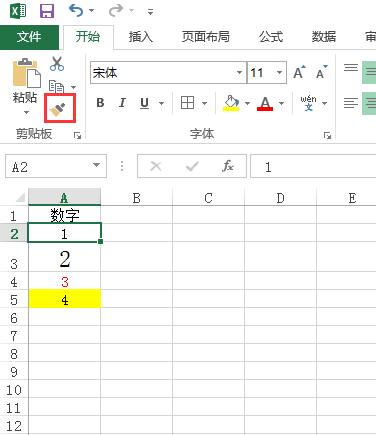Apply yellow fill color bucket
This screenshot has width=376, height=435.
point(231,103)
